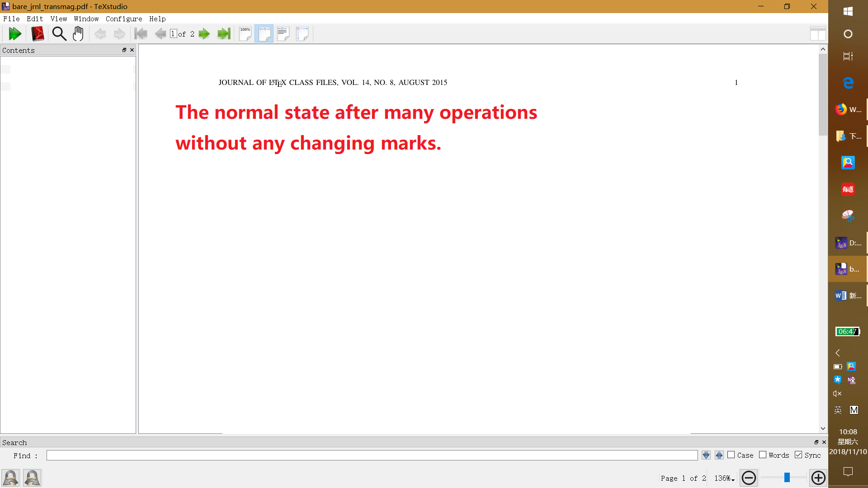Click second lock icon in status bar
Image resolution: width=868 pixels, height=488 pixels.
pyautogui.click(x=32, y=478)
